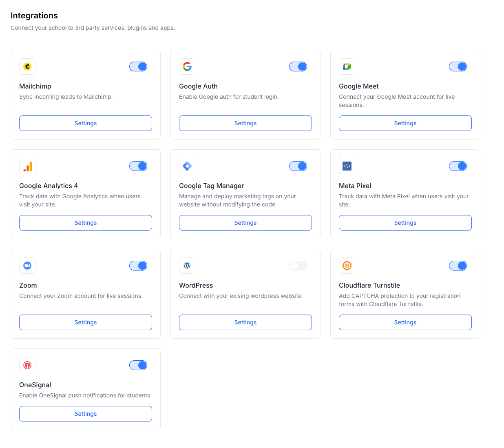Image resolution: width=504 pixels, height=448 pixels.
Task: Click the Google Tag Manager diamond icon
Action: tap(187, 166)
